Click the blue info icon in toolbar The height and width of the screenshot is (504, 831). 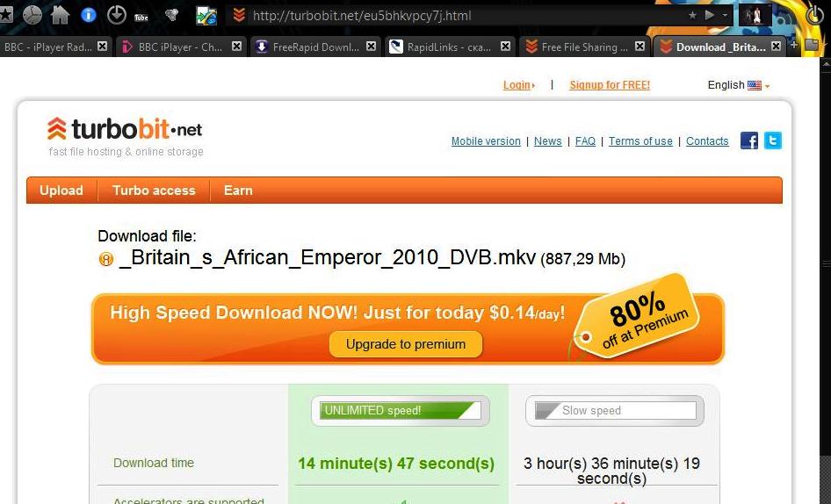[88, 15]
